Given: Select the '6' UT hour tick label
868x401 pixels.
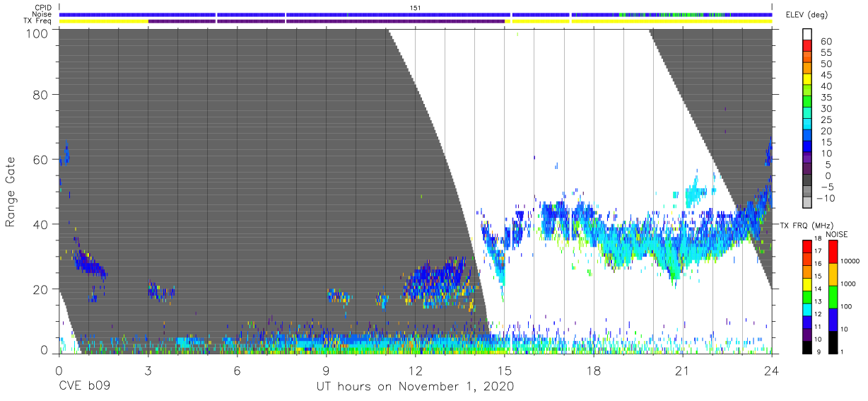Looking at the screenshot, I should click(x=237, y=371).
